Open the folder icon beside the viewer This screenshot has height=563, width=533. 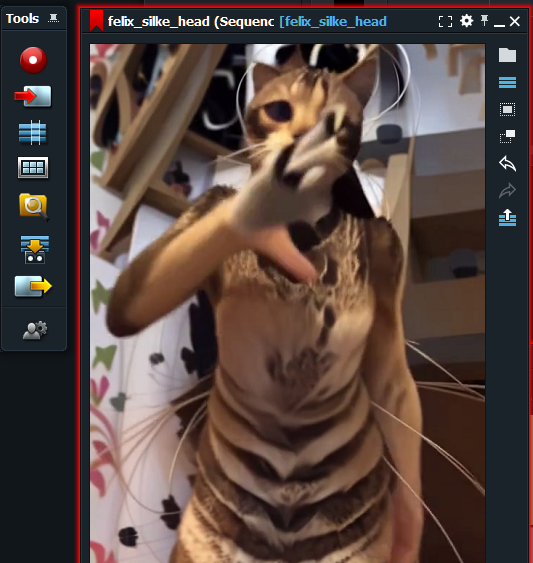click(x=507, y=55)
